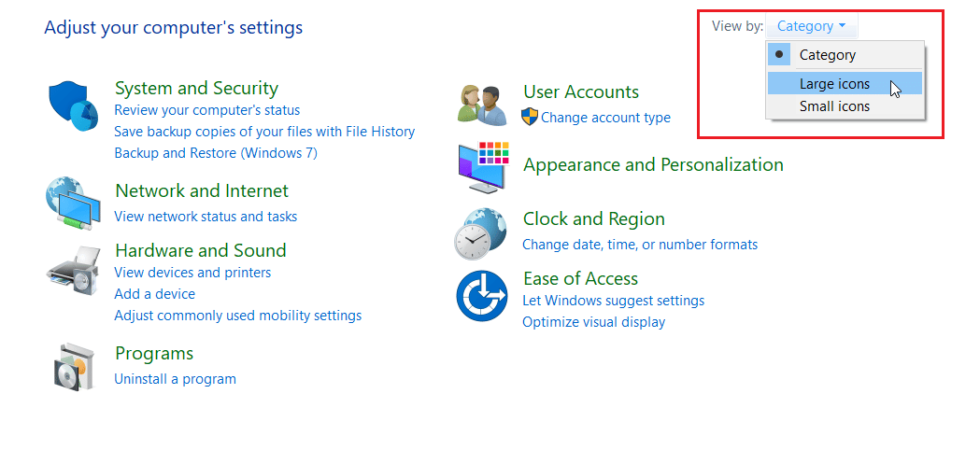
Task: Open Backup and Restore (Windows 7)
Action: coord(216,153)
